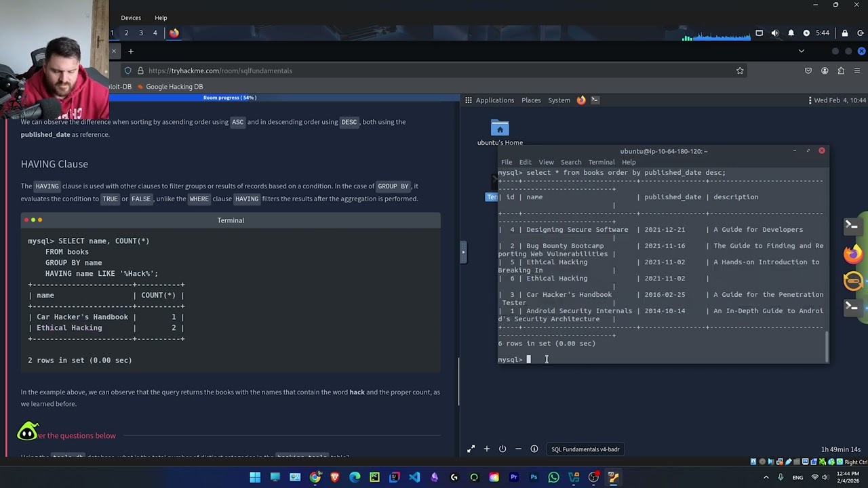Viewport: 868px width, 488px height.
Task: Terminate machine with the power icon
Action: 502,449
